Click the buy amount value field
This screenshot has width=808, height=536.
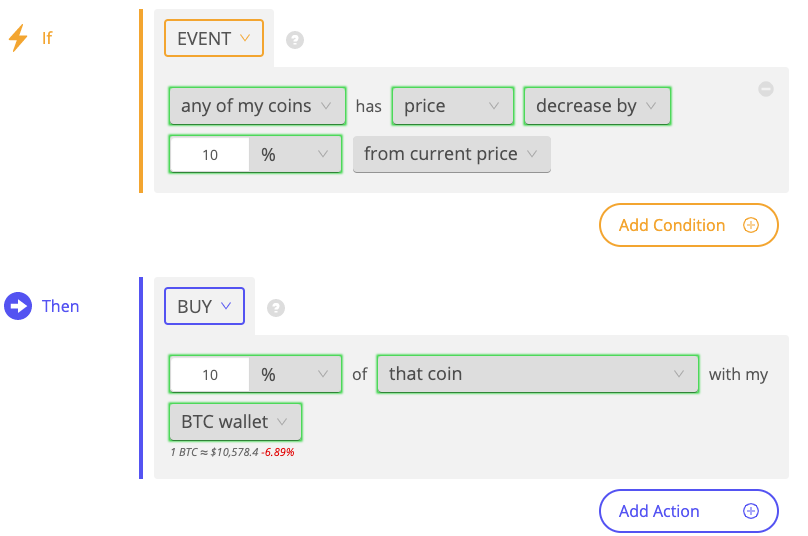[x=210, y=374]
